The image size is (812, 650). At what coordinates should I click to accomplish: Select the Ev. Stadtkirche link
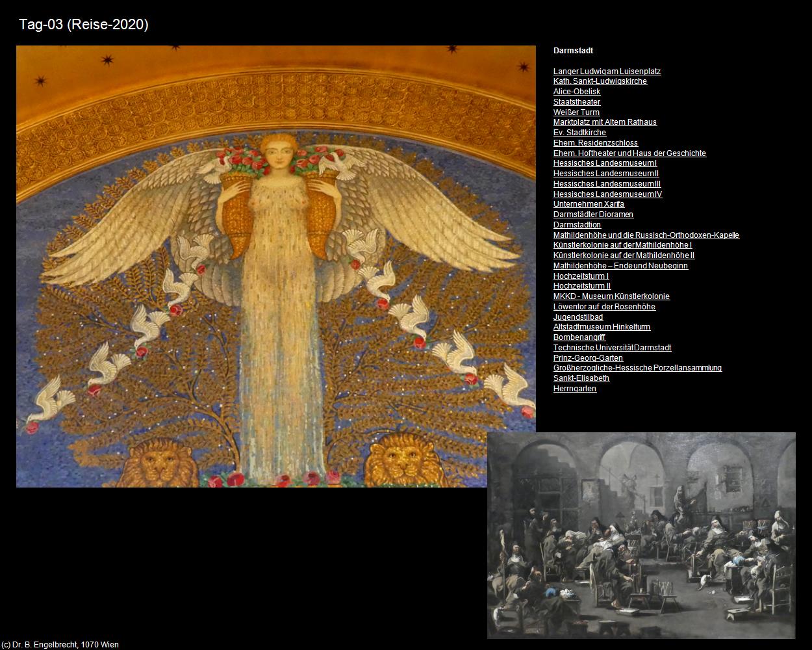pyautogui.click(x=580, y=133)
